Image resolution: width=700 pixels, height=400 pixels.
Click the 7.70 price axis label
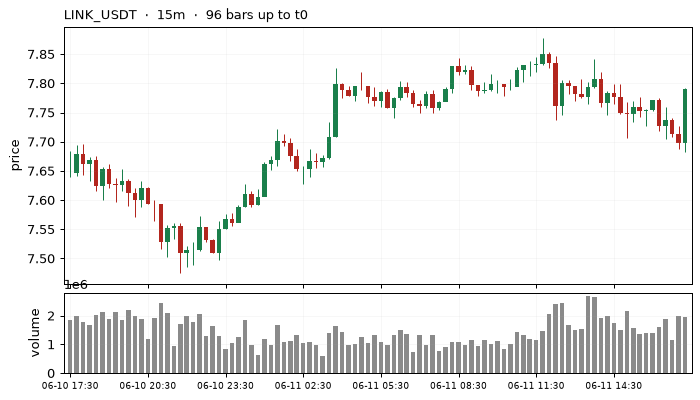(41, 142)
